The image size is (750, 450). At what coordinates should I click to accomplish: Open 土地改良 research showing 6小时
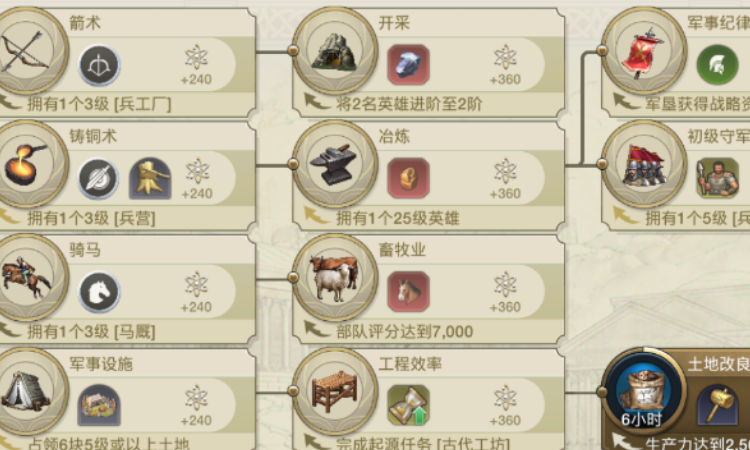click(x=643, y=392)
